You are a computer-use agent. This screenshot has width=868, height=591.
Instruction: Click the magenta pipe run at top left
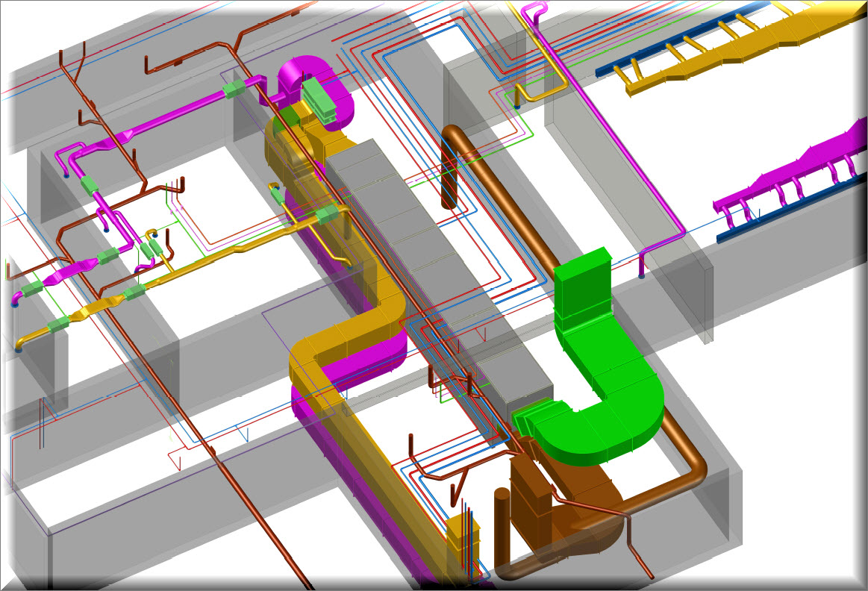click(x=172, y=119)
